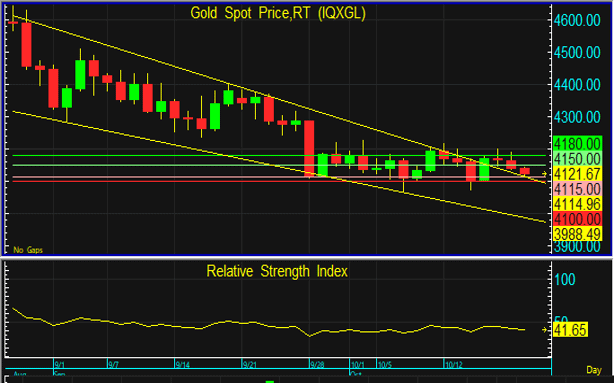Select the red 4100.00 level tag
This screenshot has width=614, height=383.
pos(577,219)
